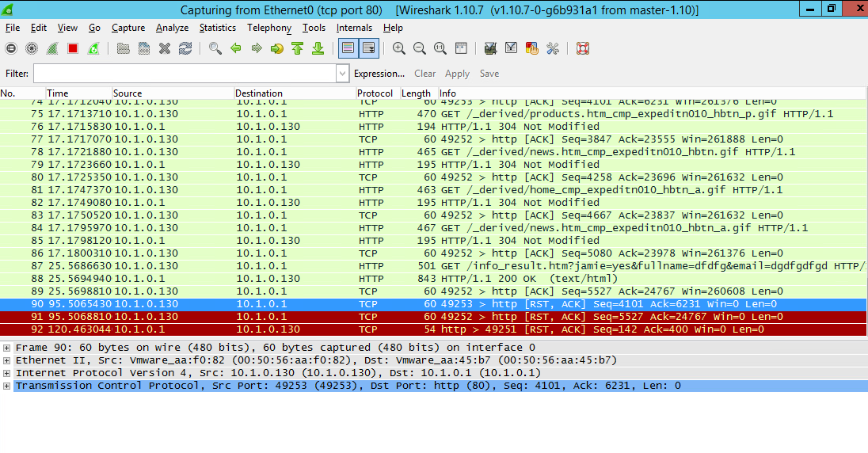
Task: Open the Go menu
Action: pyautogui.click(x=95, y=28)
